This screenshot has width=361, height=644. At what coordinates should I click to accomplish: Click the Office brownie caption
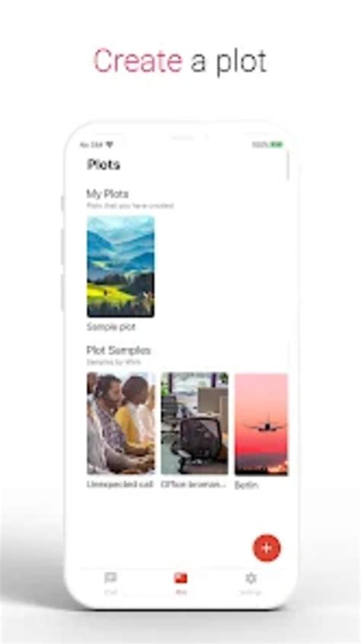[193, 484]
